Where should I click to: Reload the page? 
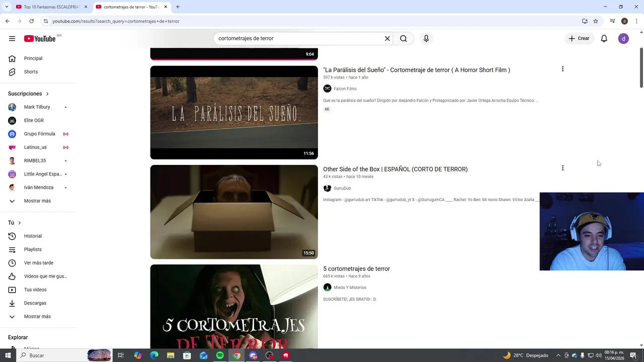[x=31, y=21]
